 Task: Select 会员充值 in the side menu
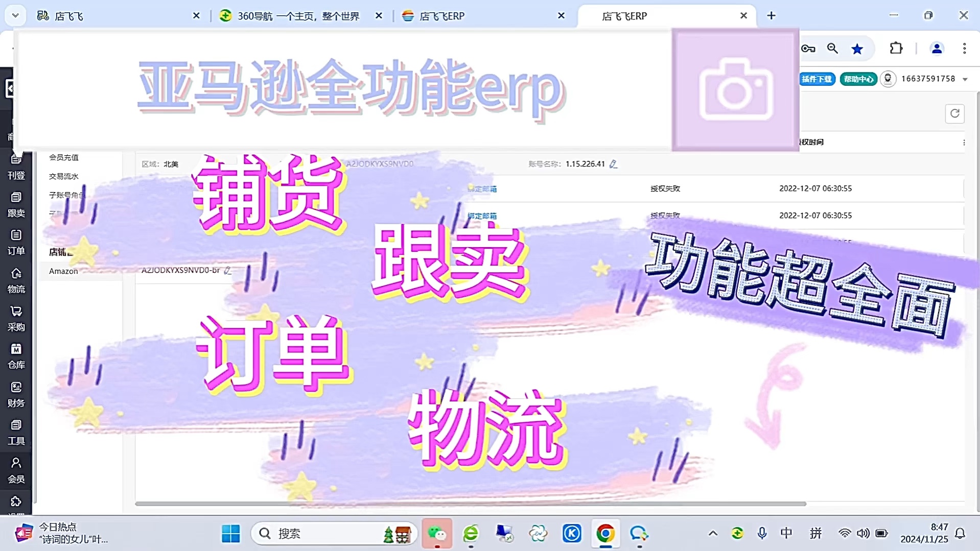[x=64, y=157]
